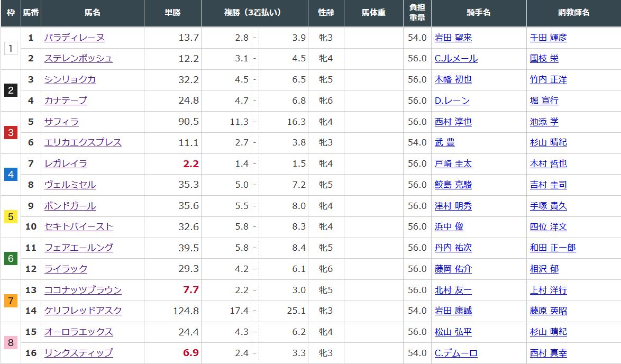Click the 馬名 column header
Viewport: 621px width, 364px height.
[93, 13]
